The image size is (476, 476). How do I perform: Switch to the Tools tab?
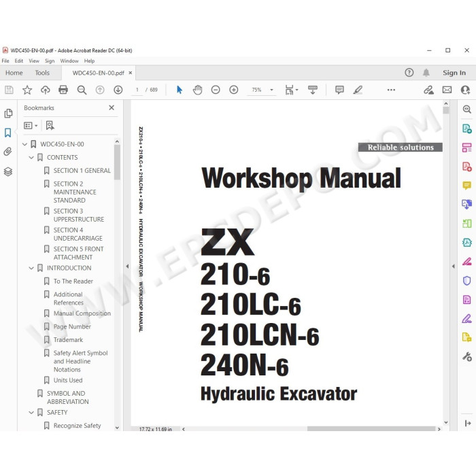tap(42, 73)
